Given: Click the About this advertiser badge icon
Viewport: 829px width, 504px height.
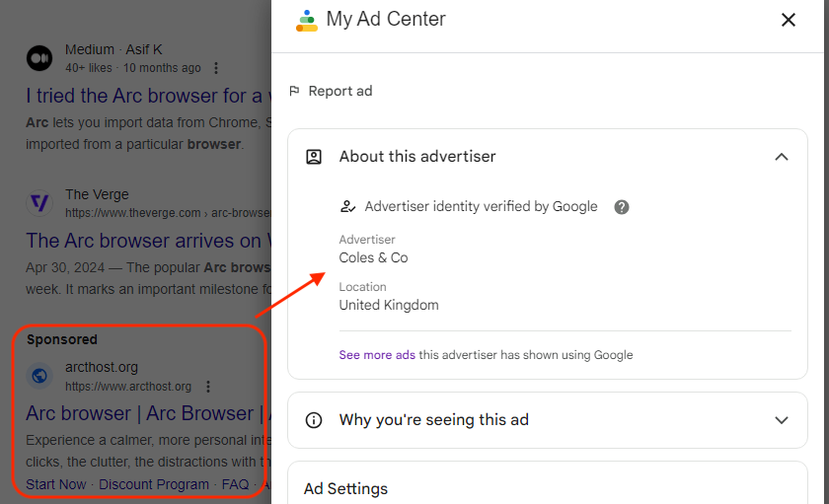Looking at the screenshot, I should coord(314,157).
